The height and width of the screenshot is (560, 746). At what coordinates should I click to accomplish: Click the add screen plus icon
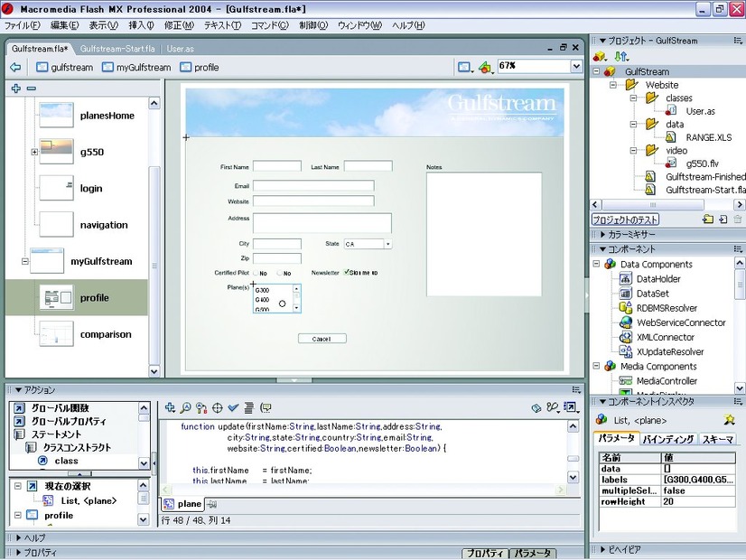[x=15, y=89]
